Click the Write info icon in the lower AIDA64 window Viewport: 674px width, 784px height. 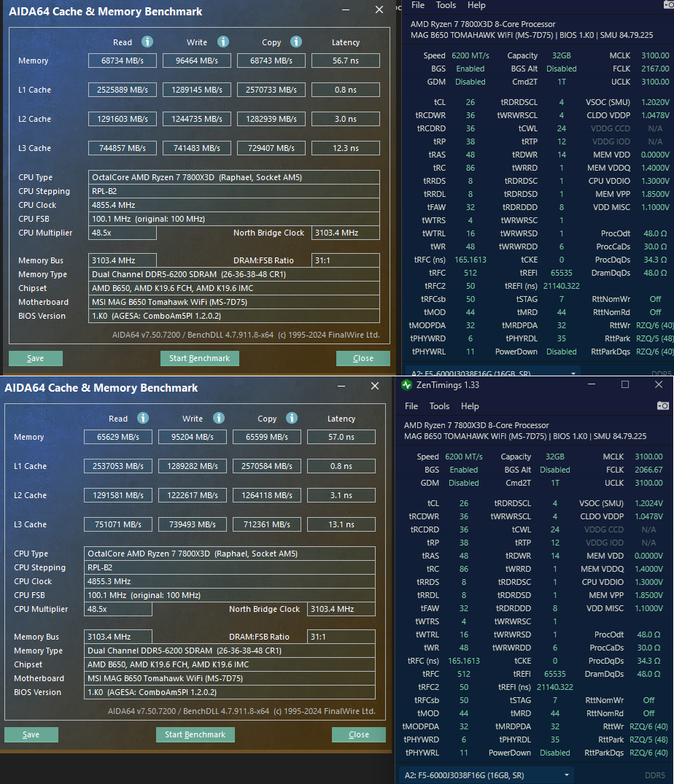click(219, 418)
